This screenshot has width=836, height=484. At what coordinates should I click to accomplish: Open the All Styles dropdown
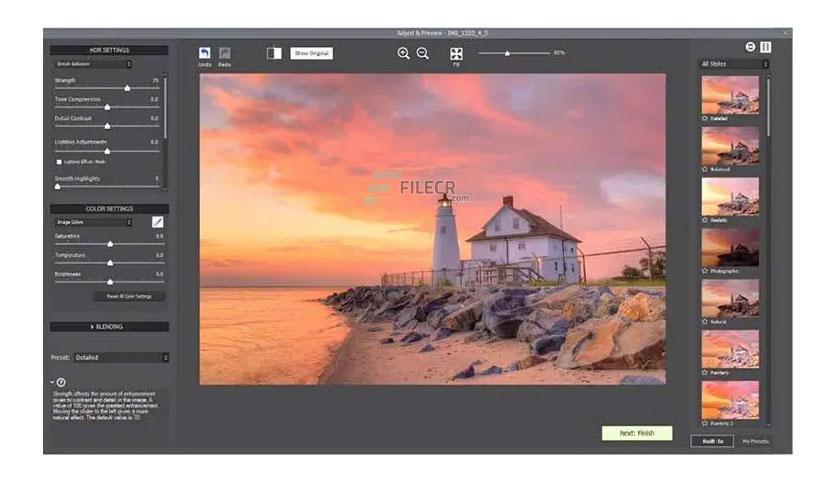734,64
